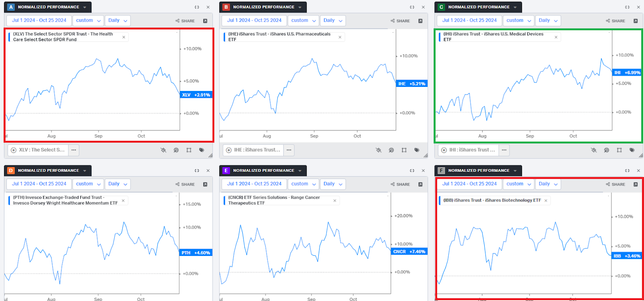This screenshot has width=644, height=301.
Task: Open the custom range dropdown in panel D
Action: coord(88,184)
